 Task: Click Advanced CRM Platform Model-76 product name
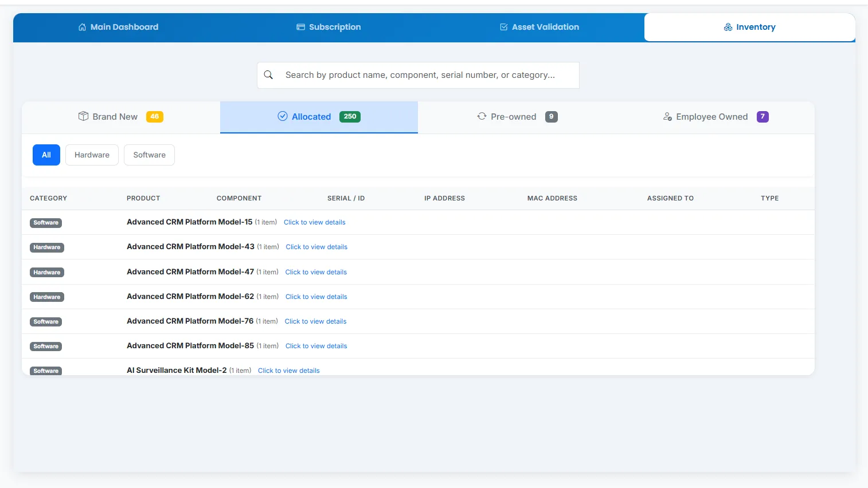click(190, 321)
